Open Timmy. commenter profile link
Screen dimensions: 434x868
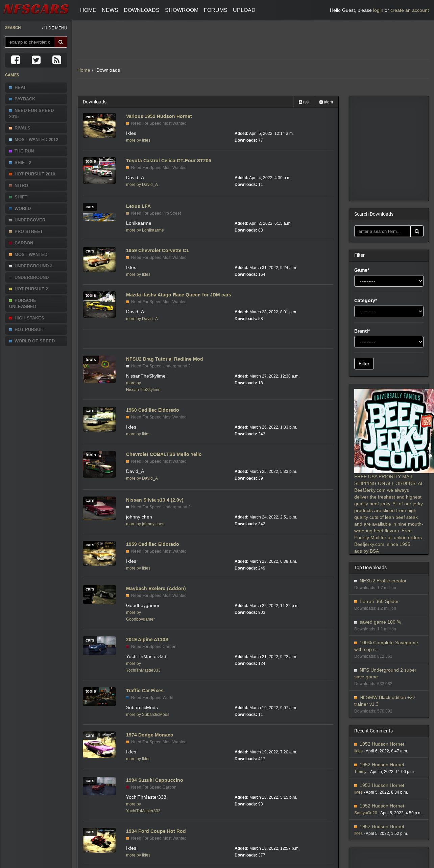pos(360,772)
